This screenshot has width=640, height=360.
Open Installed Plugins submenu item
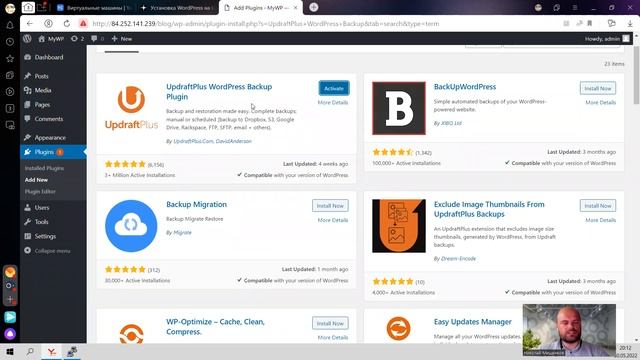coord(44,168)
